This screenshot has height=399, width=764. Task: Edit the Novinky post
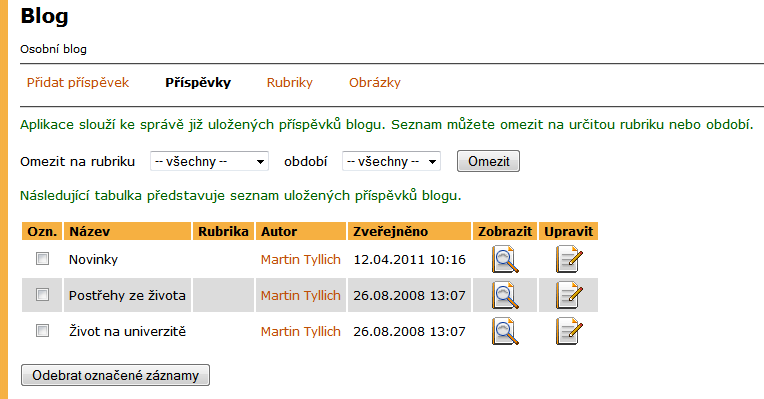pos(569,260)
